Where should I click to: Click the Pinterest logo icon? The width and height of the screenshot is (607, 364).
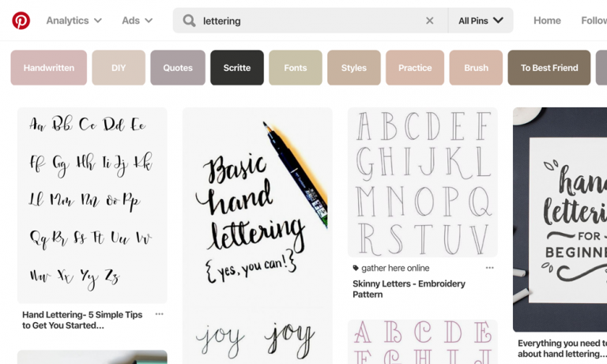[x=21, y=21]
